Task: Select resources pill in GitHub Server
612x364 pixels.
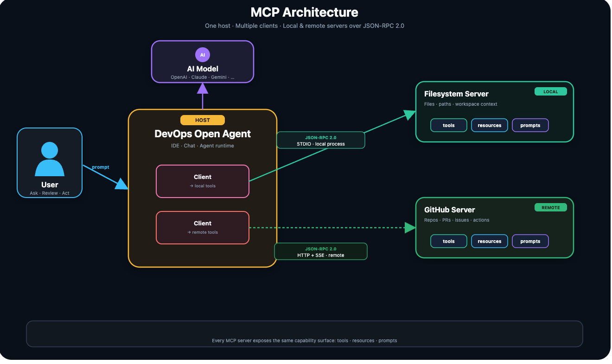Action: 490,241
